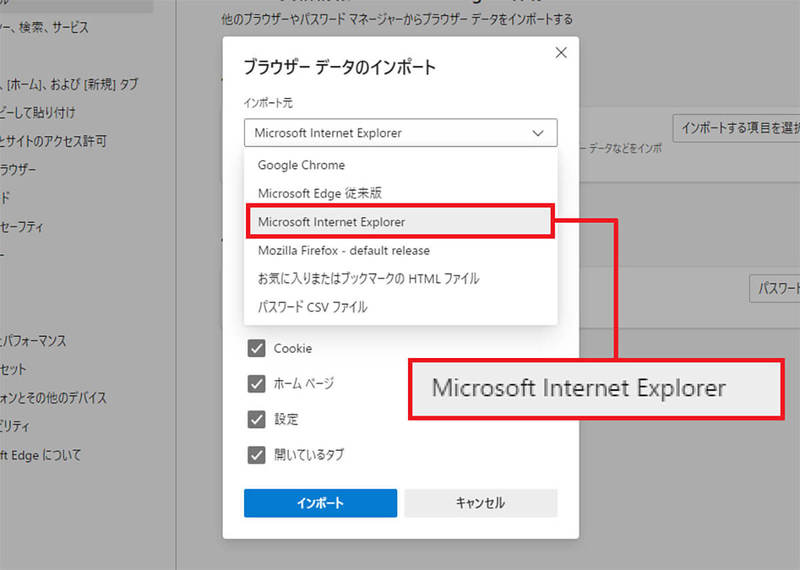Choose パスワード CSV ファイル option
Screen dimensions: 800x570
401,307
